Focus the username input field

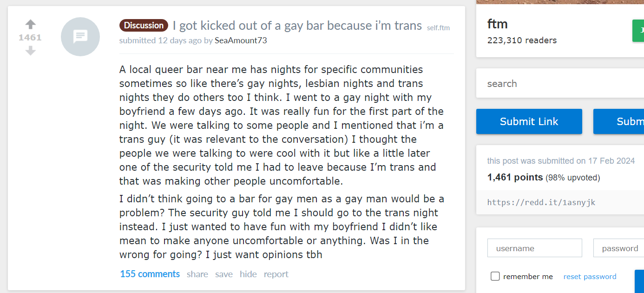[x=534, y=248]
